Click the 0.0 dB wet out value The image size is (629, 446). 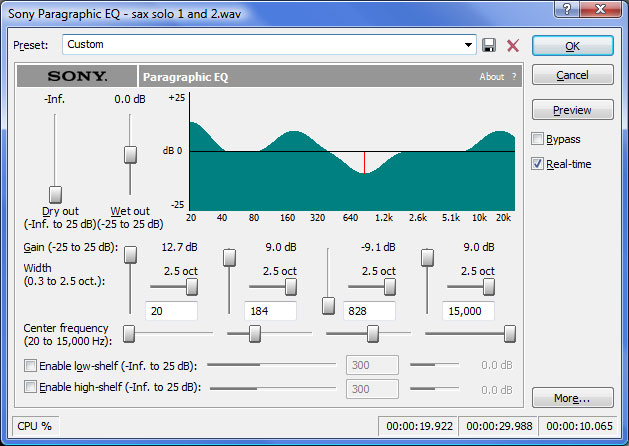pyautogui.click(x=130, y=99)
